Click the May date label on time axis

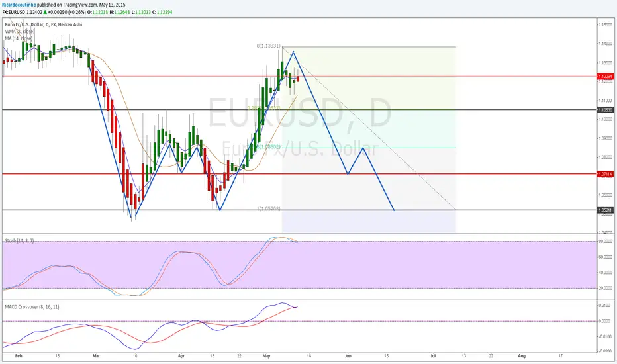pyautogui.click(x=266, y=356)
